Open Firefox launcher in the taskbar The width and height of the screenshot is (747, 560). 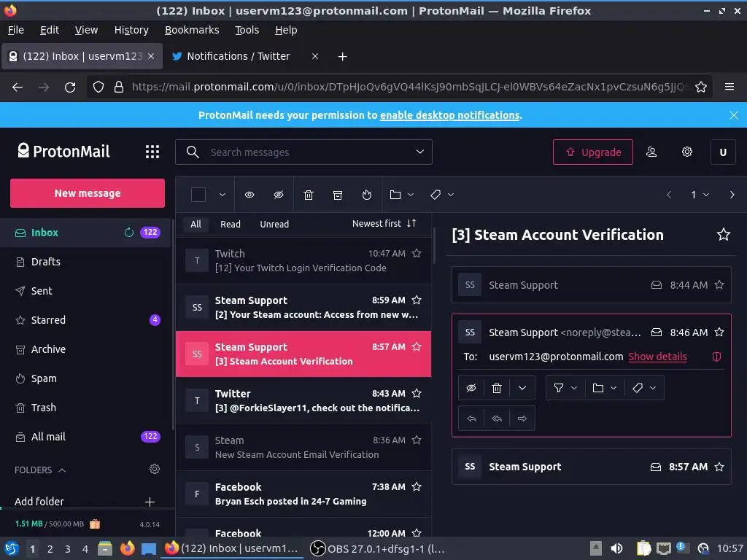pos(127,548)
